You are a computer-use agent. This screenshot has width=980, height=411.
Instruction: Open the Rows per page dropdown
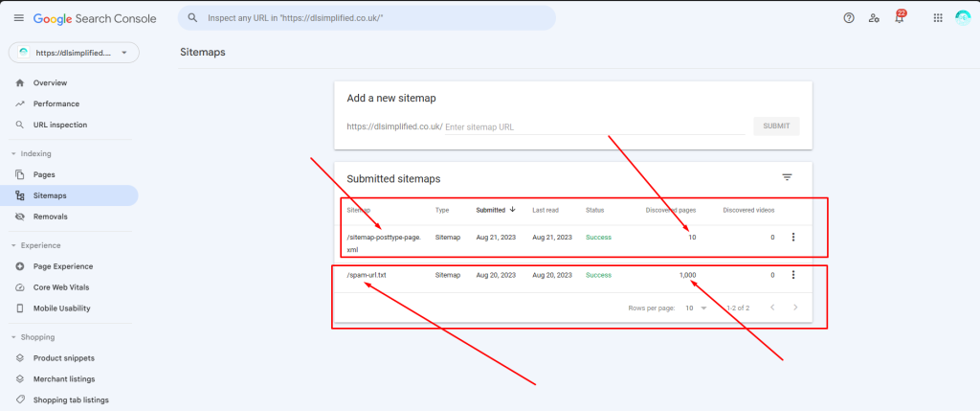696,308
